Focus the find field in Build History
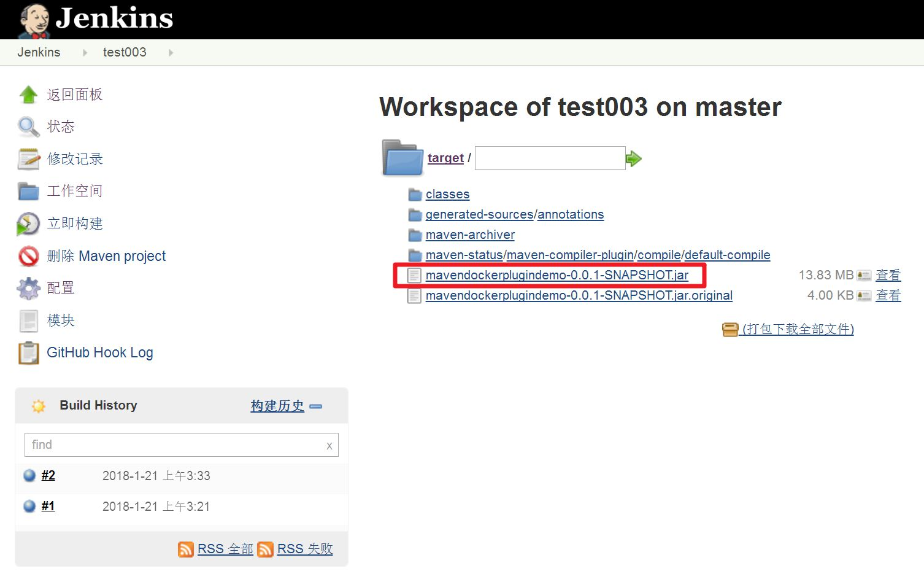The height and width of the screenshot is (579, 924). click(182, 445)
